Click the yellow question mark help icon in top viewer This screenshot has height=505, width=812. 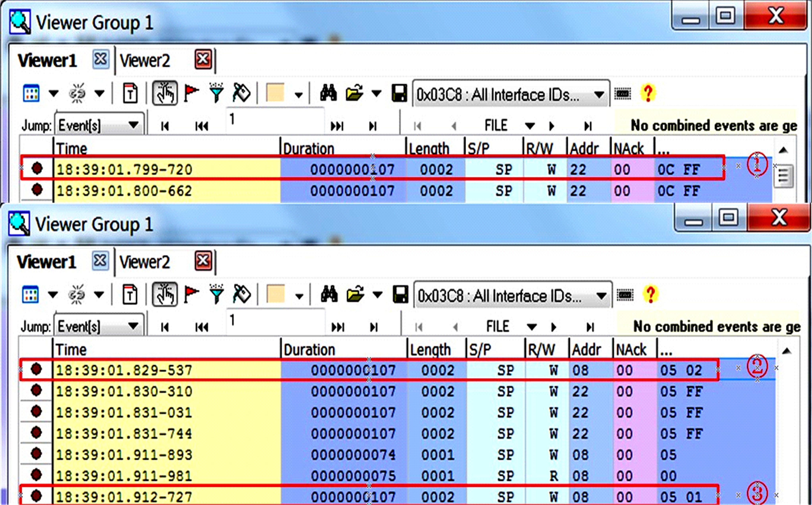pyautogui.click(x=648, y=93)
